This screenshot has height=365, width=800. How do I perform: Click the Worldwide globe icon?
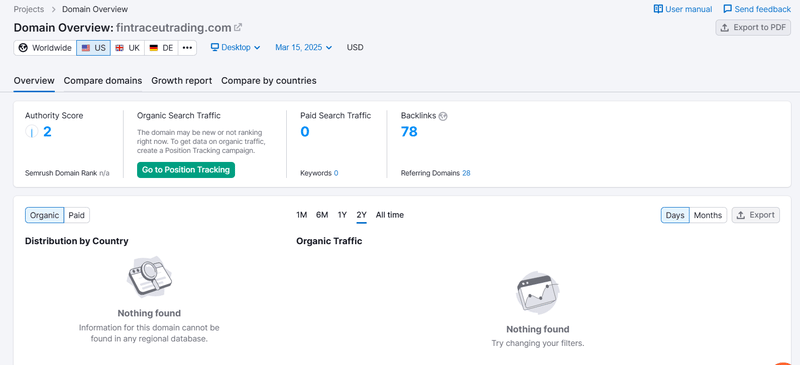pos(23,48)
